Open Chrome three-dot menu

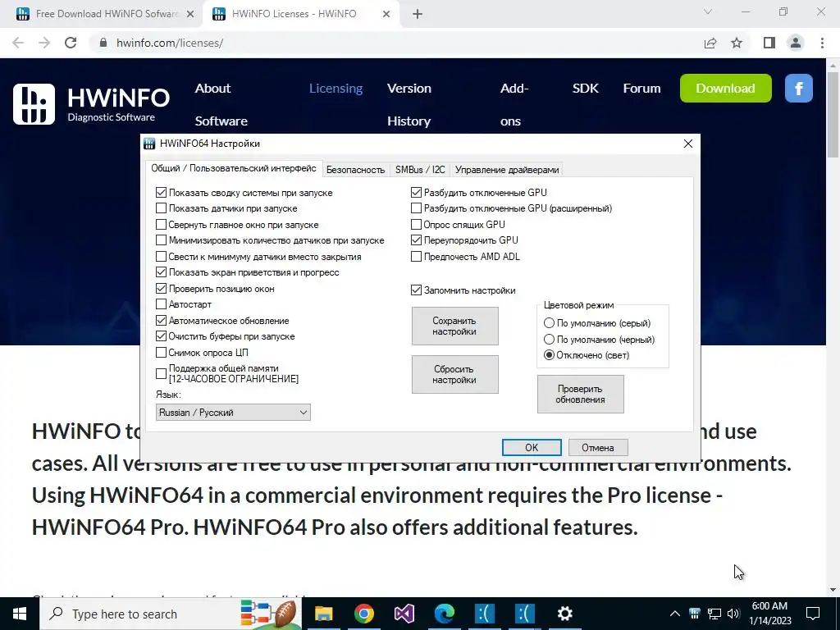[x=822, y=43]
